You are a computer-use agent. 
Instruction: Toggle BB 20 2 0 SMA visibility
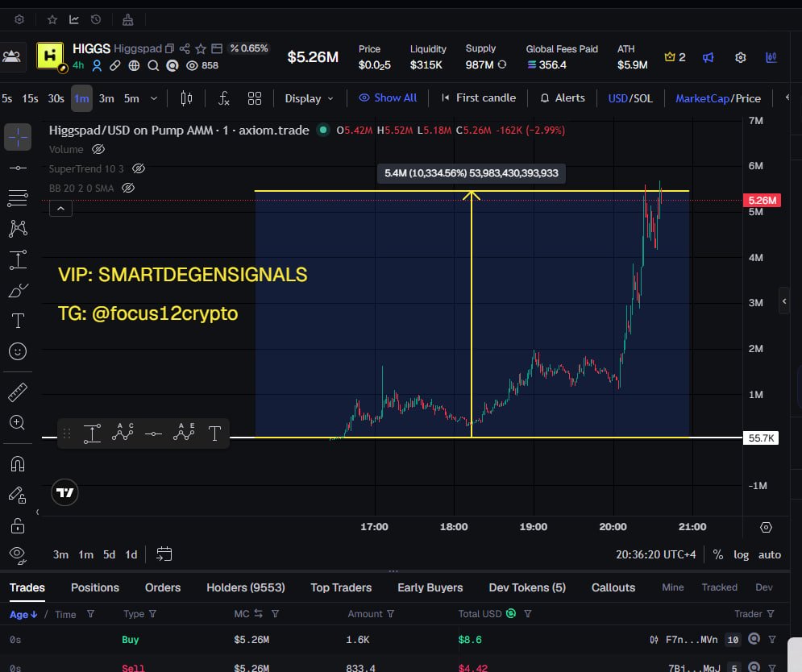(128, 189)
